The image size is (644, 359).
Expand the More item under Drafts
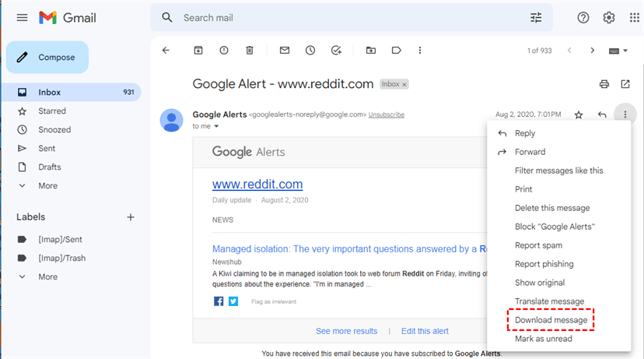47,186
